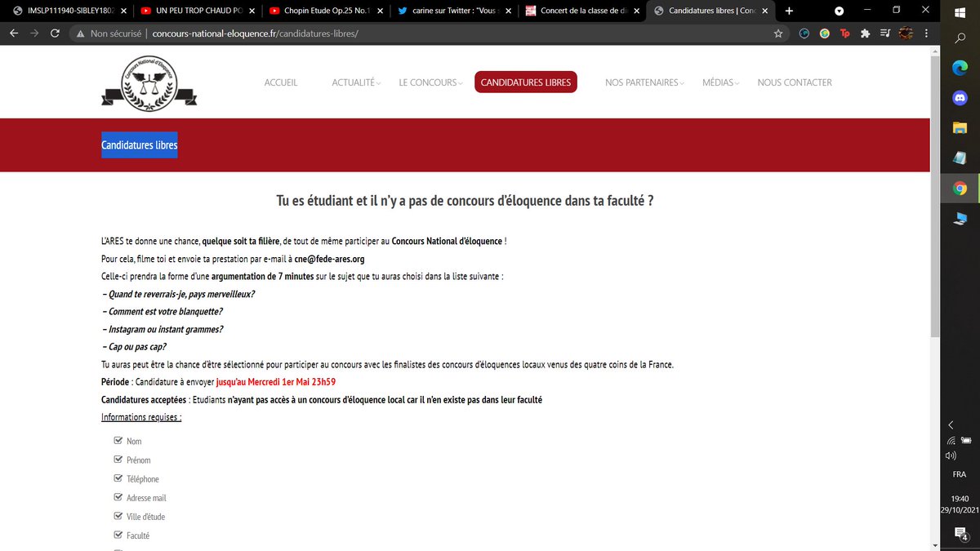Click the page vertical scrollbar thumb

click(x=935, y=196)
